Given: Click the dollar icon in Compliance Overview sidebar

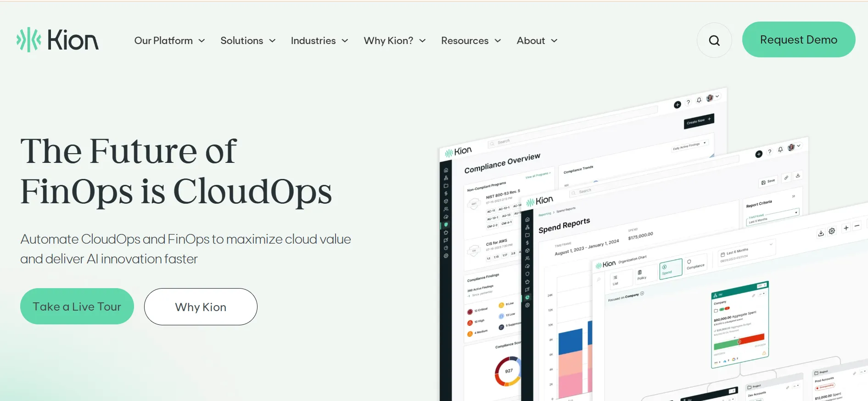Looking at the screenshot, I should pos(446,194).
